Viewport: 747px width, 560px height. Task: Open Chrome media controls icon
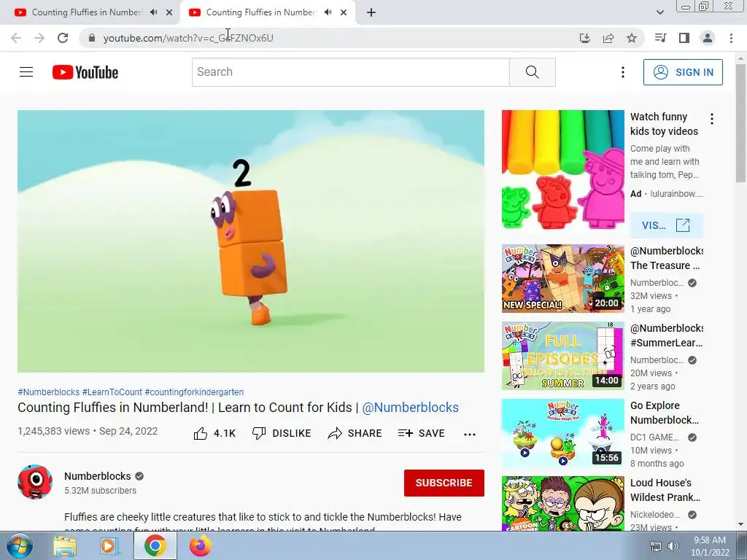(x=660, y=38)
